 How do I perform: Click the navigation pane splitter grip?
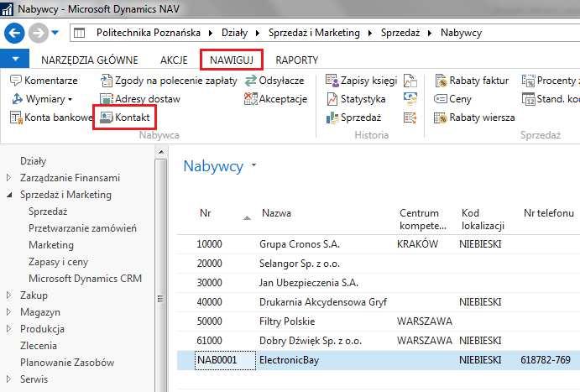pos(160,299)
